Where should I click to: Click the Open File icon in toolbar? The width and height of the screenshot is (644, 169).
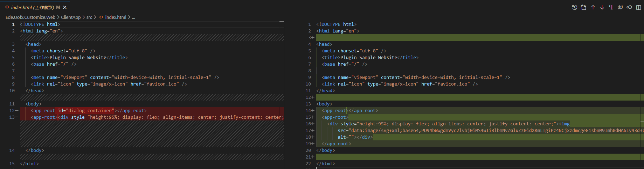(584, 7)
